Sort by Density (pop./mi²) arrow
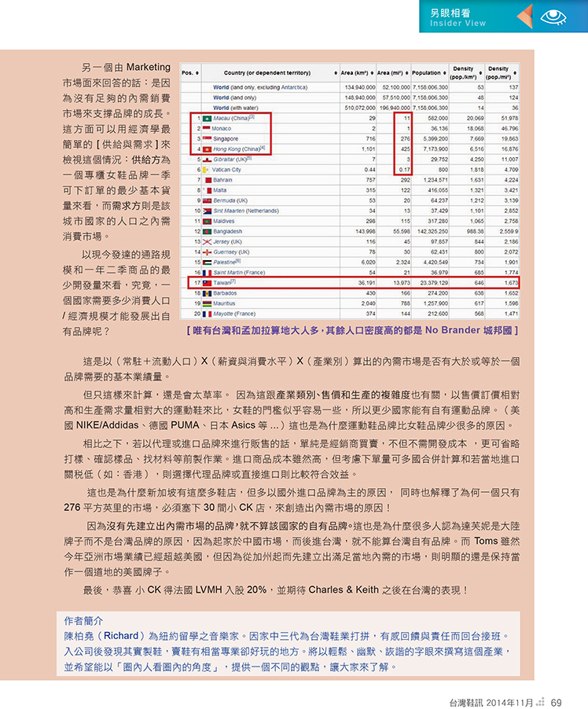The width and height of the screenshot is (588, 709). click(x=515, y=73)
